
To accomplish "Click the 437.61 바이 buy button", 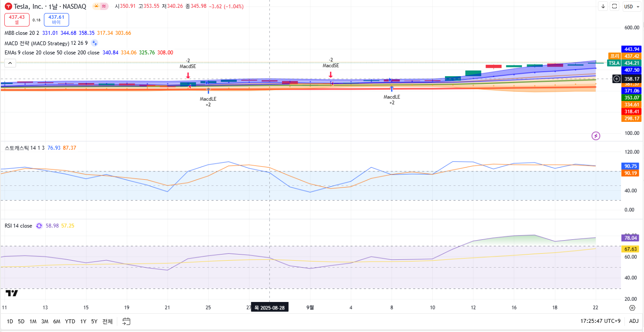I will [x=56, y=20].
